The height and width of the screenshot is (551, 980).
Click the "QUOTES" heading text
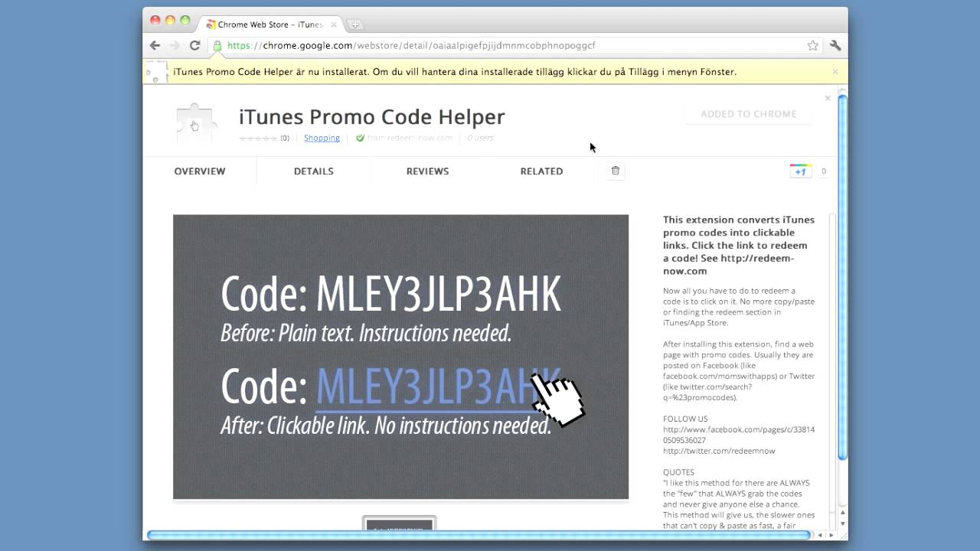[x=678, y=472]
